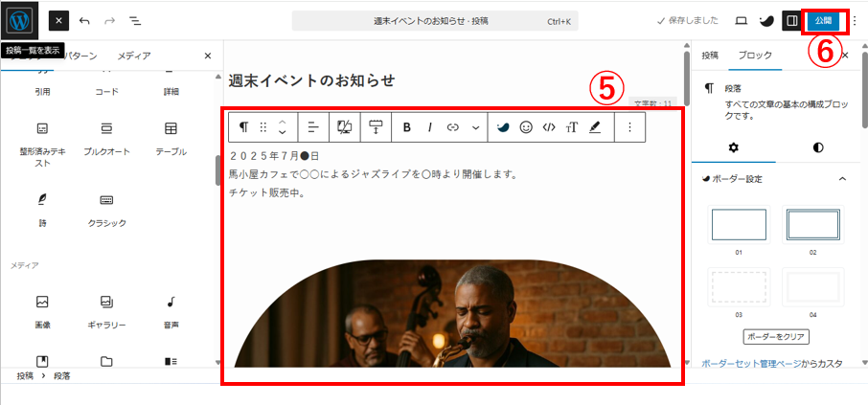Switch to the パターン inserter tab

81,56
